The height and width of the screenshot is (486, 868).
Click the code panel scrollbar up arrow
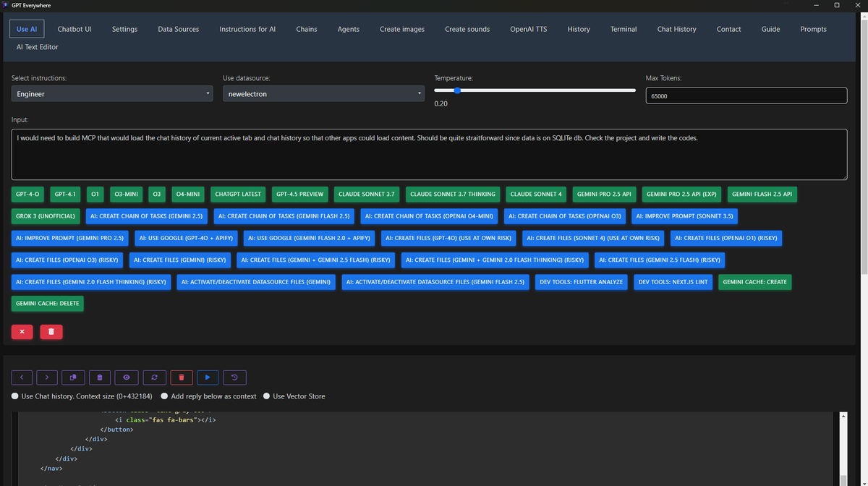pyautogui.click(x=843, y=416)
